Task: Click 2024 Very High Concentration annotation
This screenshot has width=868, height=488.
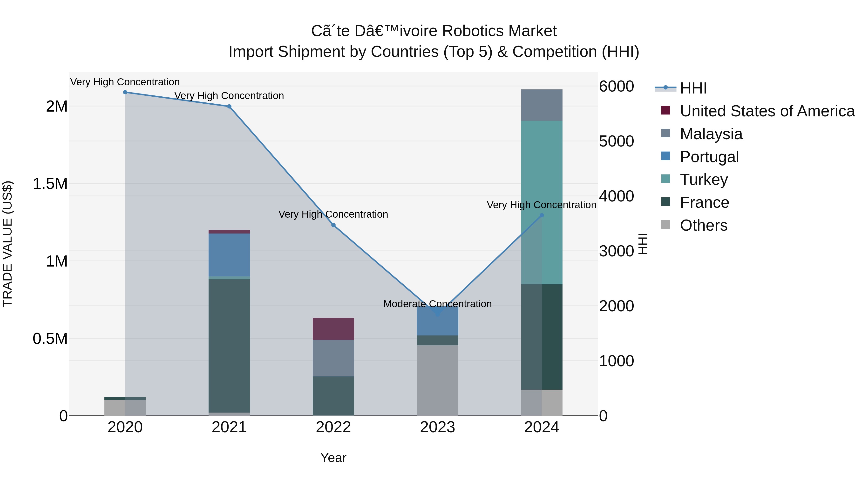Action: coord(542,205)
